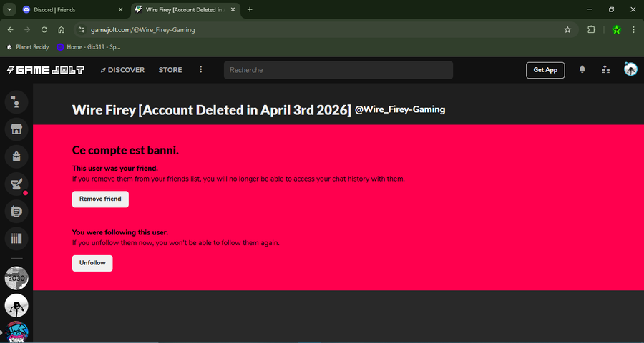Open the Game Jolt logo home link

tap(46, 70)
